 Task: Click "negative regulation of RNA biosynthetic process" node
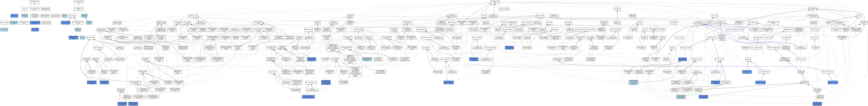[x=175, y=90]
